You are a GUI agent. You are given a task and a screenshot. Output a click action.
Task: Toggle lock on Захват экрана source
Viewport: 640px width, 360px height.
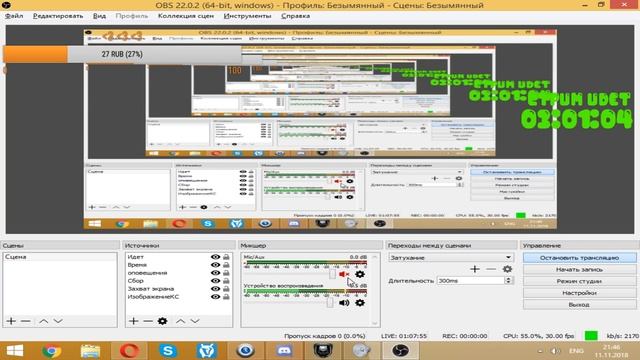[226, 289]
